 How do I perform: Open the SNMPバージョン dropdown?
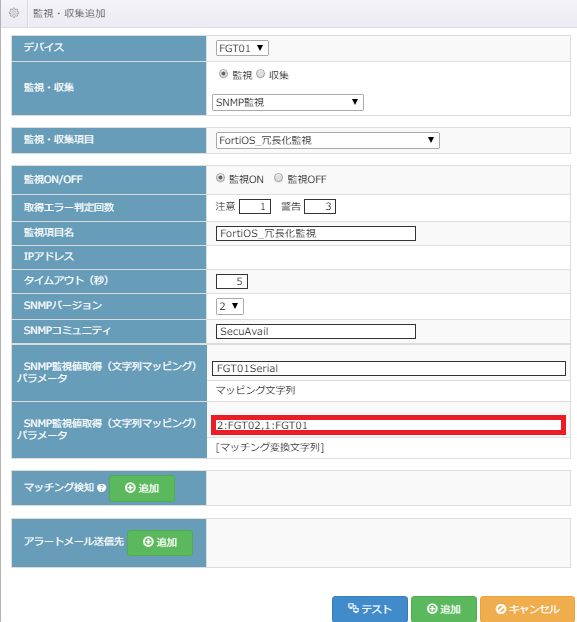pyautogui.click(x=230, y=306)
